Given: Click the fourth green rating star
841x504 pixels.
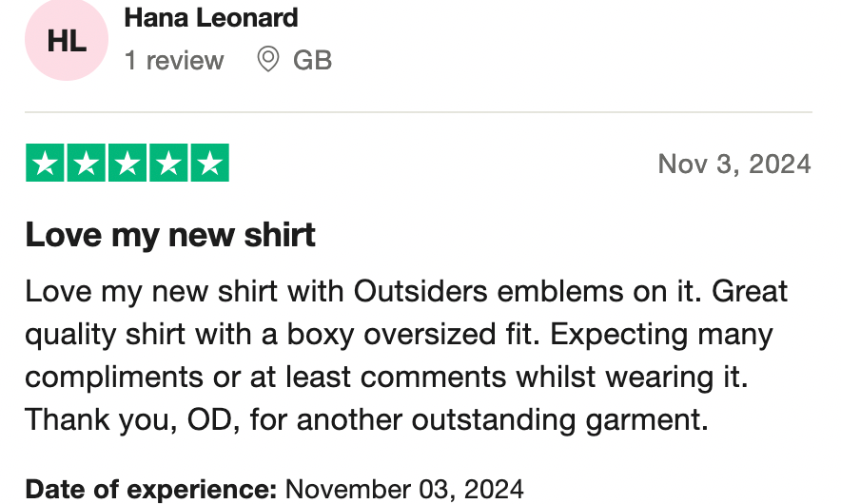Looking at the screenshot, I should [x=168, y=164].
